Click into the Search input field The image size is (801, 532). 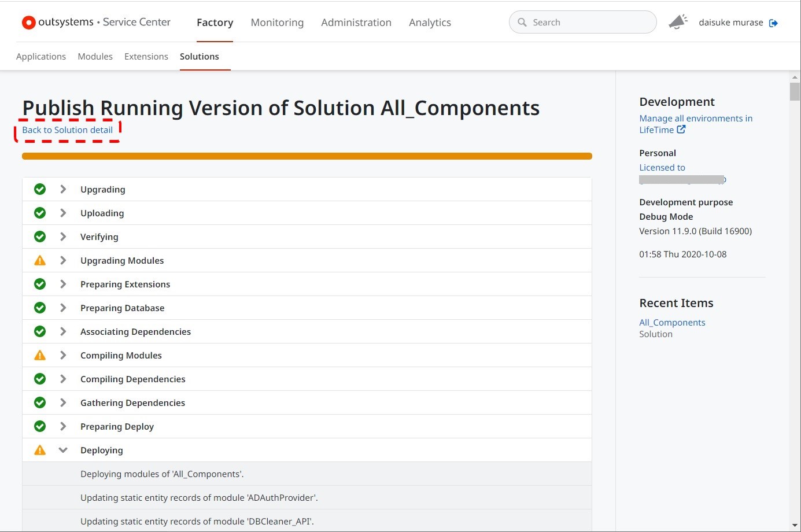pos(590,23)
